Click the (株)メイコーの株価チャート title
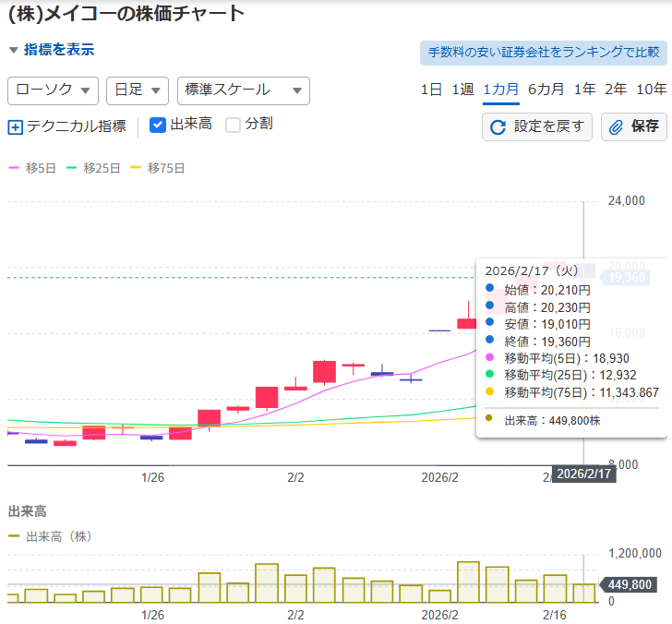672x624 pixels. tap(126, 14)
